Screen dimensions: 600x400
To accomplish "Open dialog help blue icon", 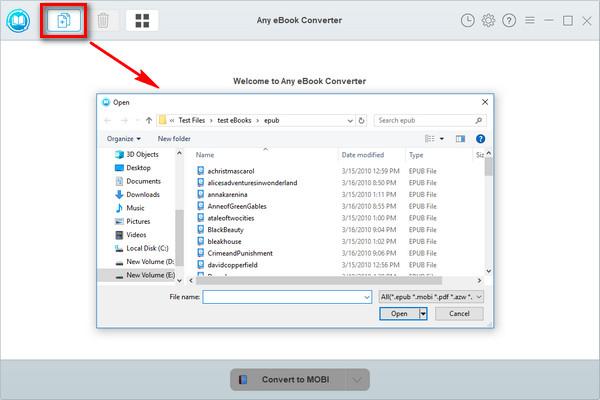I will 480,139.
